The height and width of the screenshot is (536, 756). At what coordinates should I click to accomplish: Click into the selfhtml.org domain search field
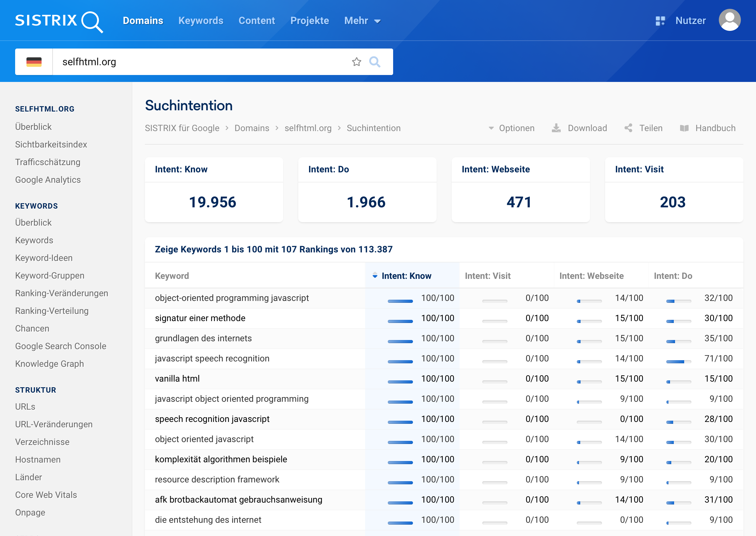198,62
